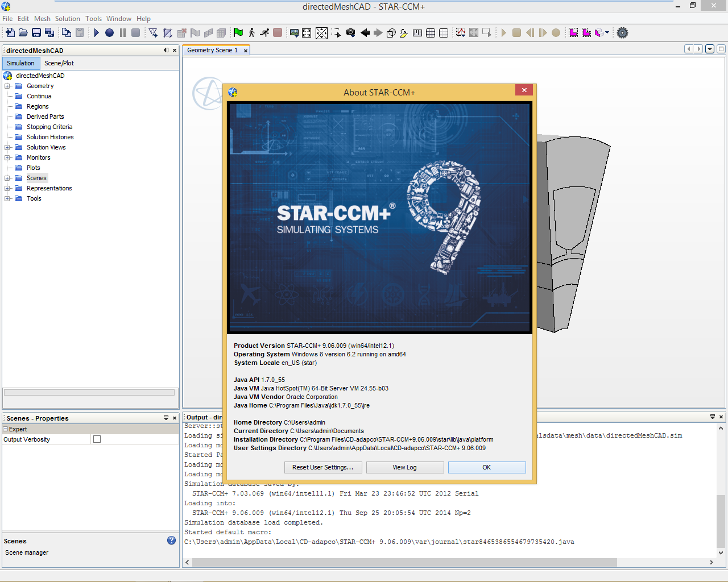Open the File menu
The width and height of the screenshot is (728, 582).
coord(7,19)
